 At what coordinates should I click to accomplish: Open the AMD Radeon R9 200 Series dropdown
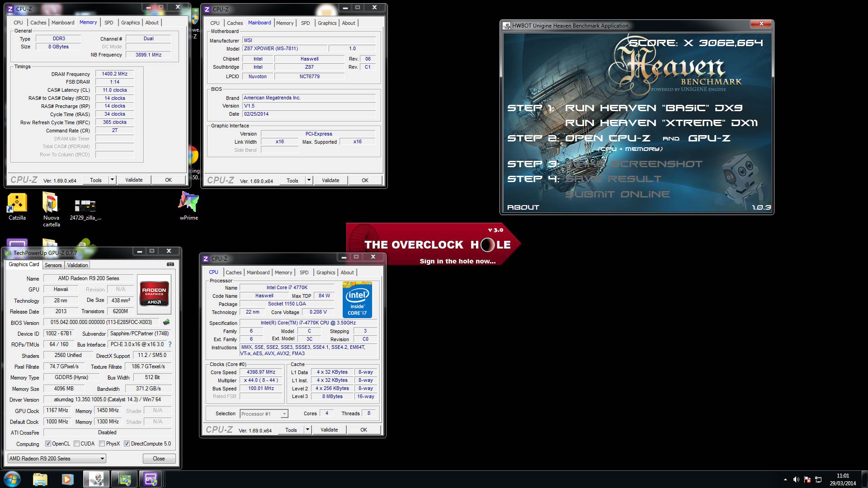tap(57, 459)
